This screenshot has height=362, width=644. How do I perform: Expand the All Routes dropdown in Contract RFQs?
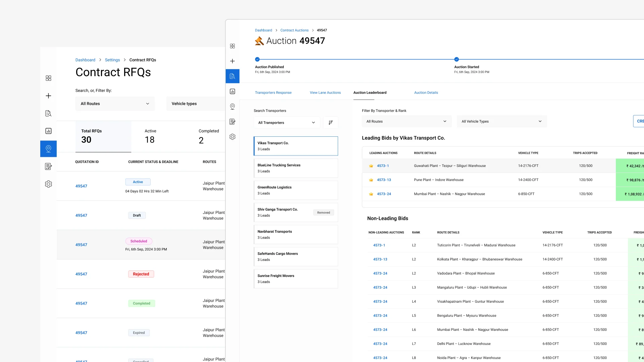click(x=115, y=104)
